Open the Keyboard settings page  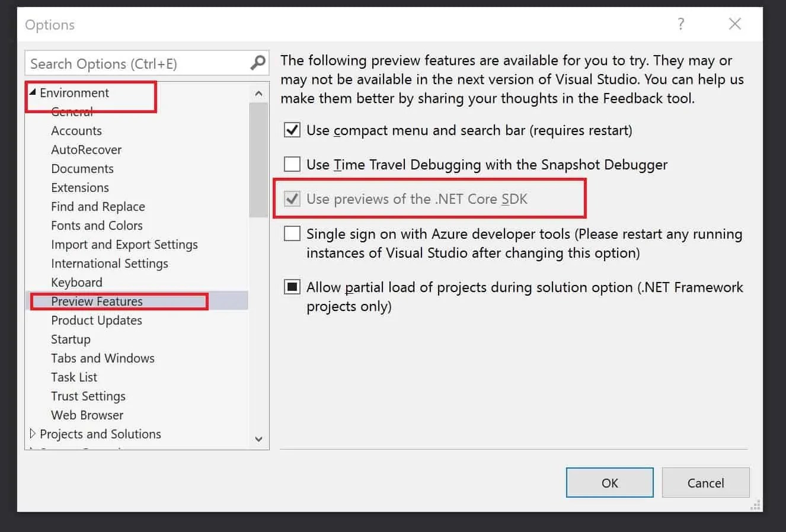tap(76, 282)
